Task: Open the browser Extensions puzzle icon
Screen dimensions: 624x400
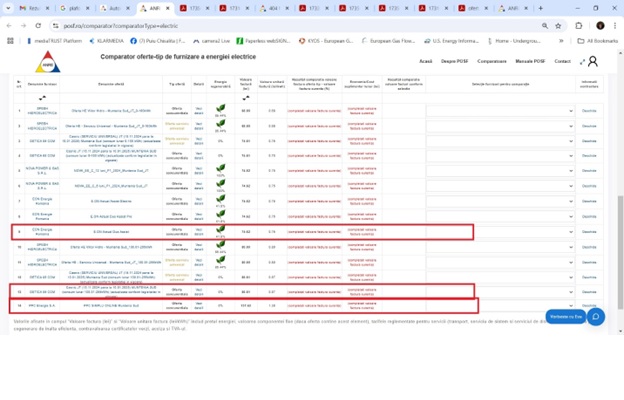Action: [579, 26]
